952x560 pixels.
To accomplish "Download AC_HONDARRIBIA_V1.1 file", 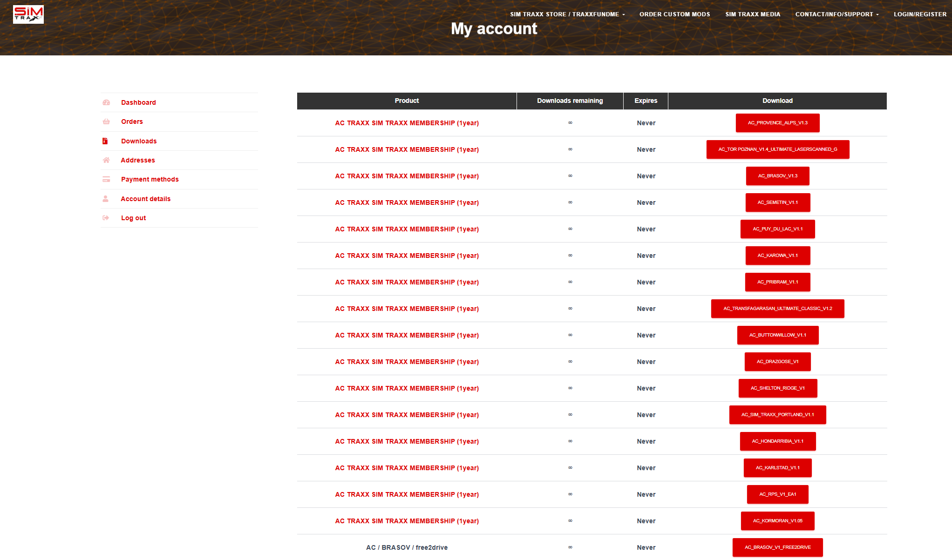I will tap(778, 441).
